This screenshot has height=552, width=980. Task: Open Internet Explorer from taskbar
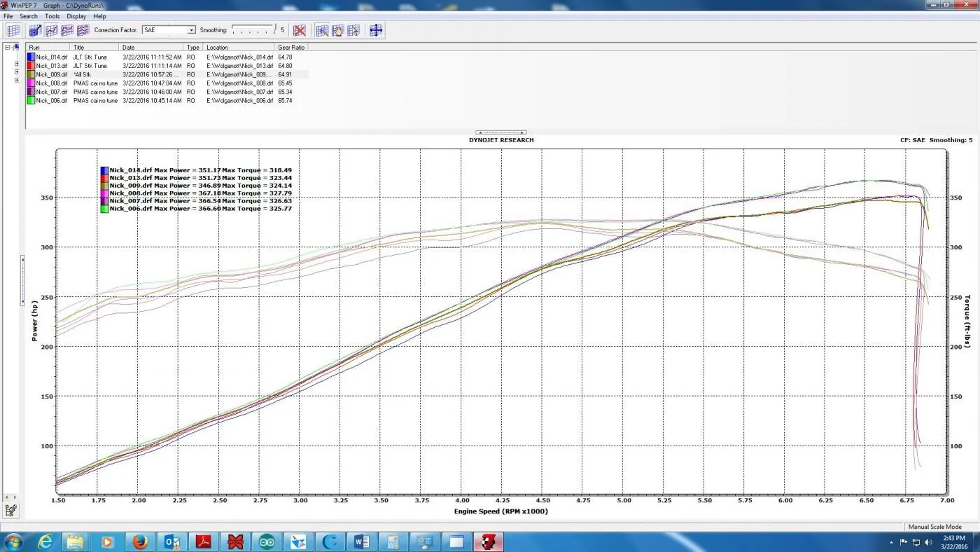point(45,541)
